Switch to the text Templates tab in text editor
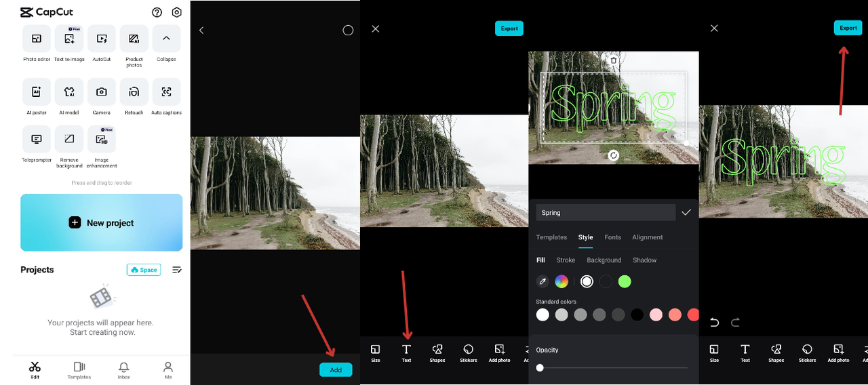The width and height of the screenshot is (868, 385). click(x=551, y=237)
